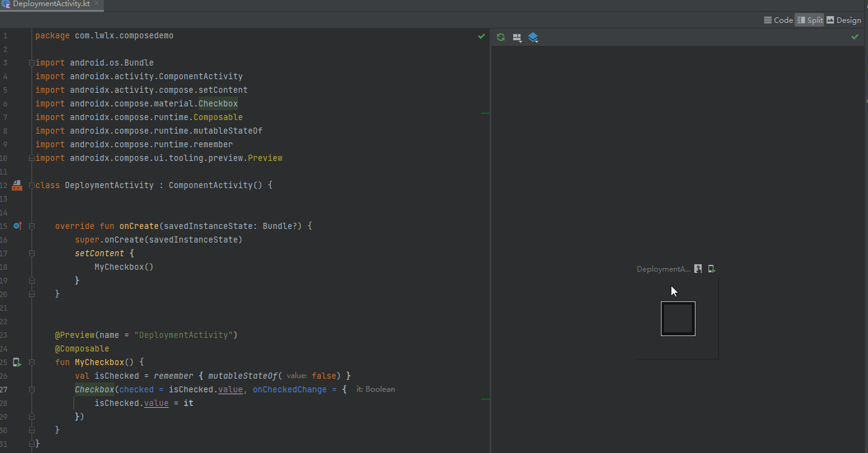Click the success checkmark in the preview toolbar
Image resolution: width=868 pixels, height=453 pixels.
coord(854,37)
